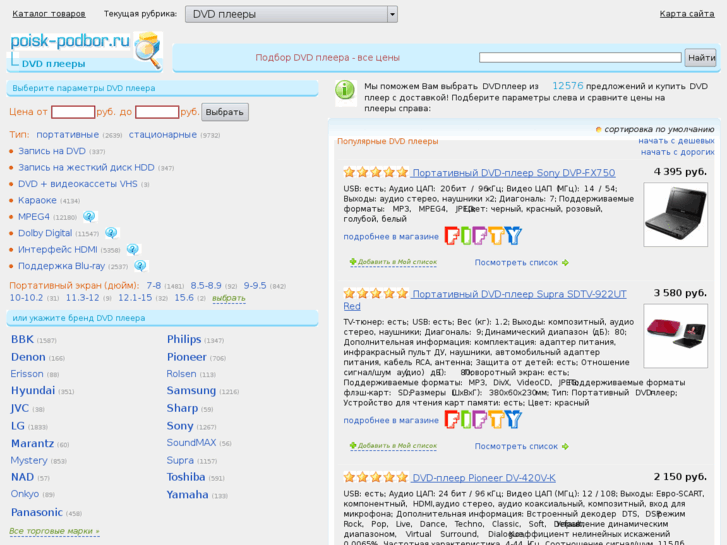
Task: Focus the minimum price 'от' field
Action: tap(73, 112)
